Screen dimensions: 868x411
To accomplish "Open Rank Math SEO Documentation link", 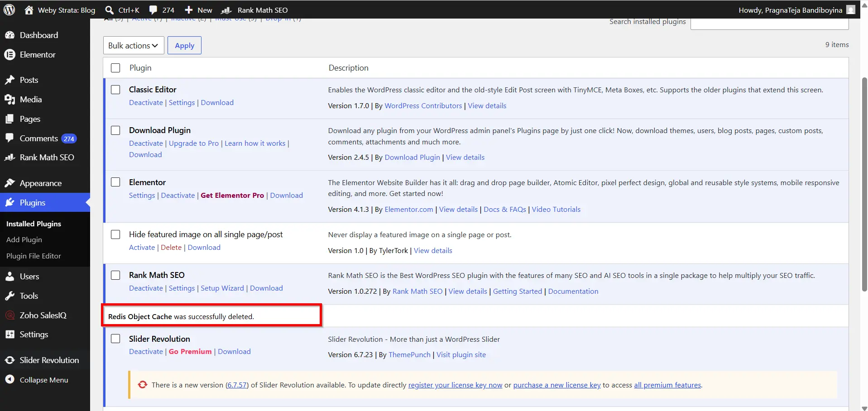I will click(x=573, y=292).
